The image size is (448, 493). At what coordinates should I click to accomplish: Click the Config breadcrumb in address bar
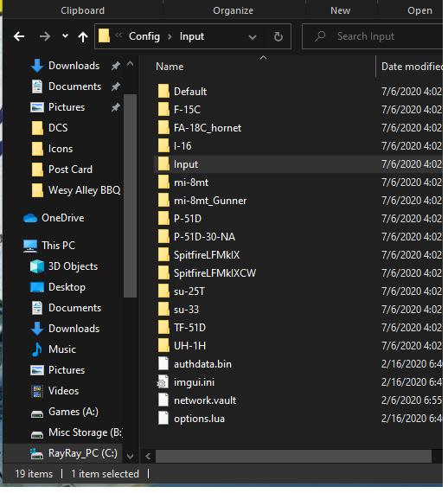tap(144, 37)
